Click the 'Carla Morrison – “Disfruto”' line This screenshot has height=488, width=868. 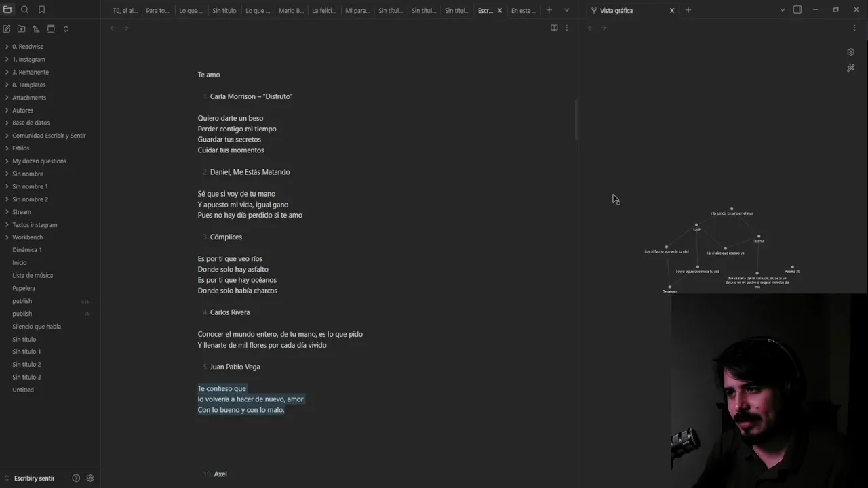point(251,96)
